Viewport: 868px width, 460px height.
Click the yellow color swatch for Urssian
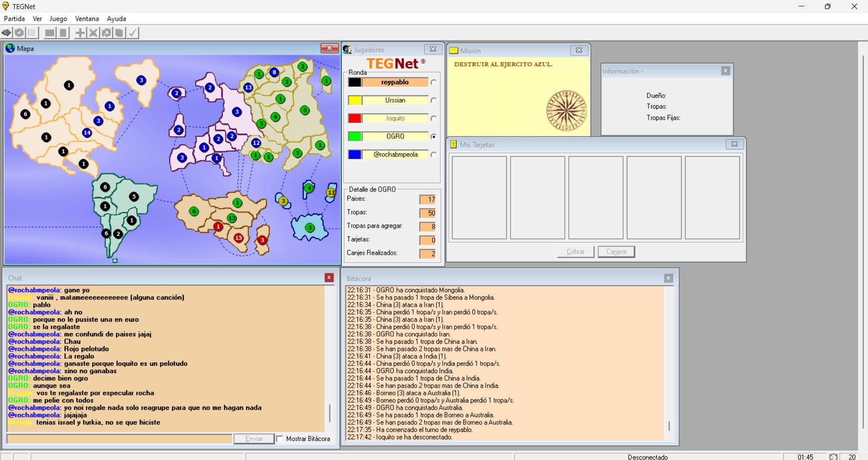355,100
